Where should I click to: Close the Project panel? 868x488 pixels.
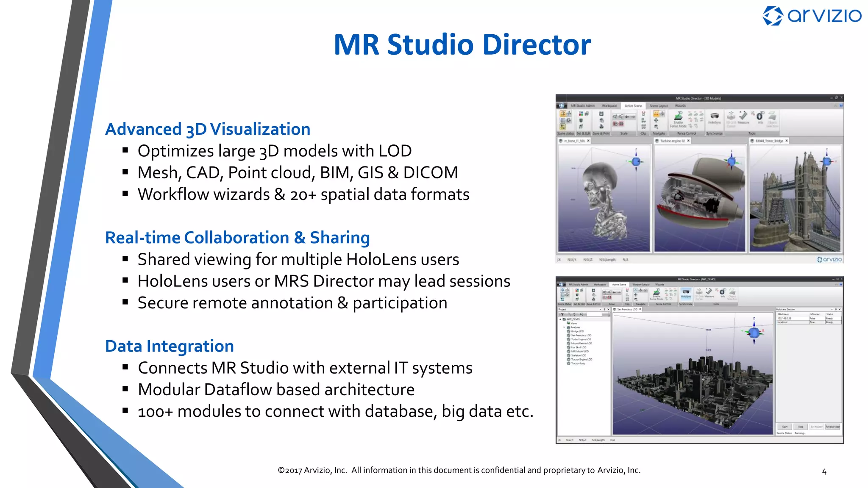pyautogui.click(x=608, y=309)
